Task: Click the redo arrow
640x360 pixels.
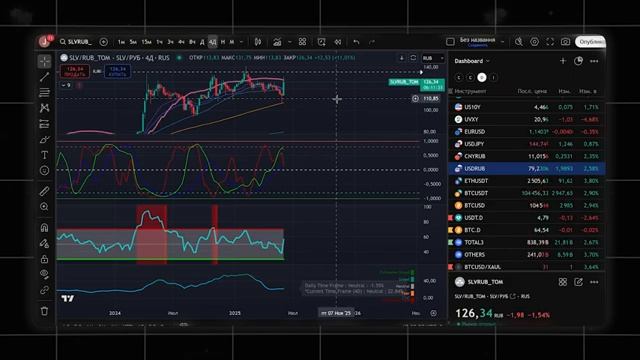Action: [x=372, y=42]
